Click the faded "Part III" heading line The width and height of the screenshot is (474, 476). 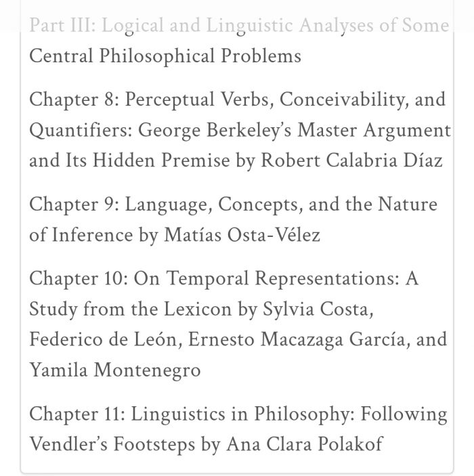239,26
